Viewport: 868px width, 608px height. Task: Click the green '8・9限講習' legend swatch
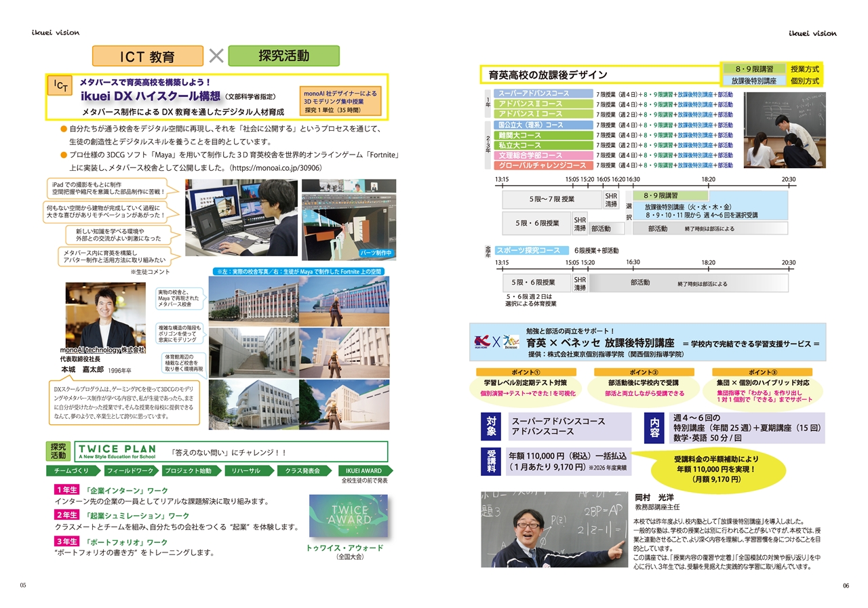click(753, 69)
